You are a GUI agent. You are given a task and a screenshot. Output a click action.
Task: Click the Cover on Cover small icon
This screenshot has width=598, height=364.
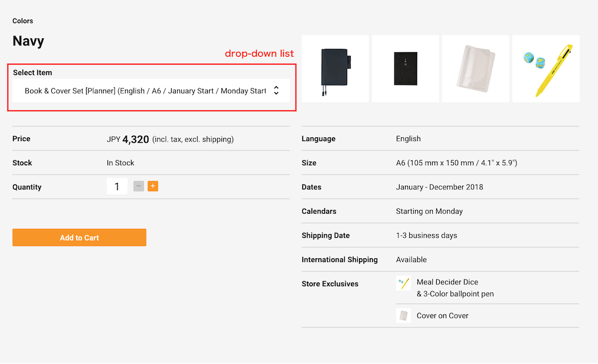[403, 316]
